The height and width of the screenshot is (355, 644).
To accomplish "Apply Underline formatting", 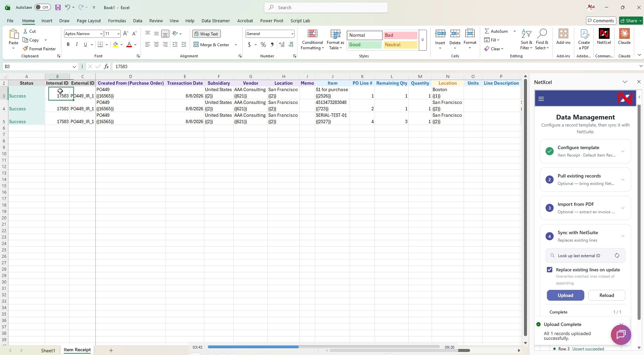I will pos(85,45).
